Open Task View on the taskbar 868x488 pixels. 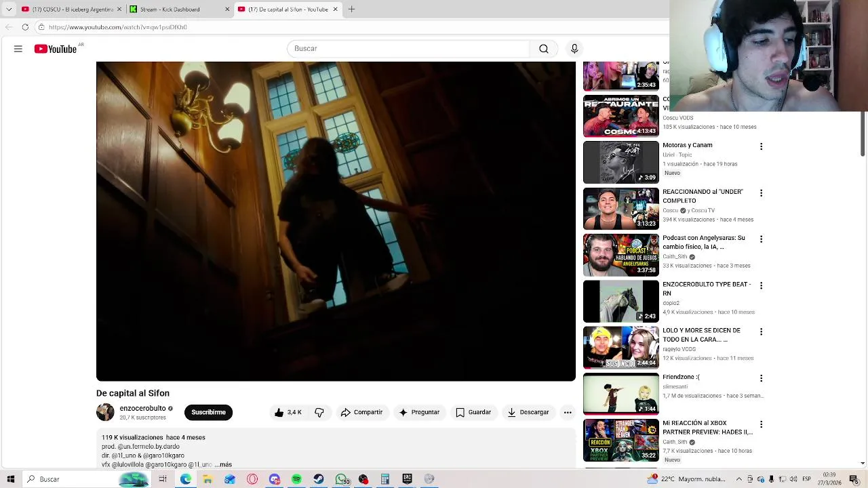pos(163,479)
